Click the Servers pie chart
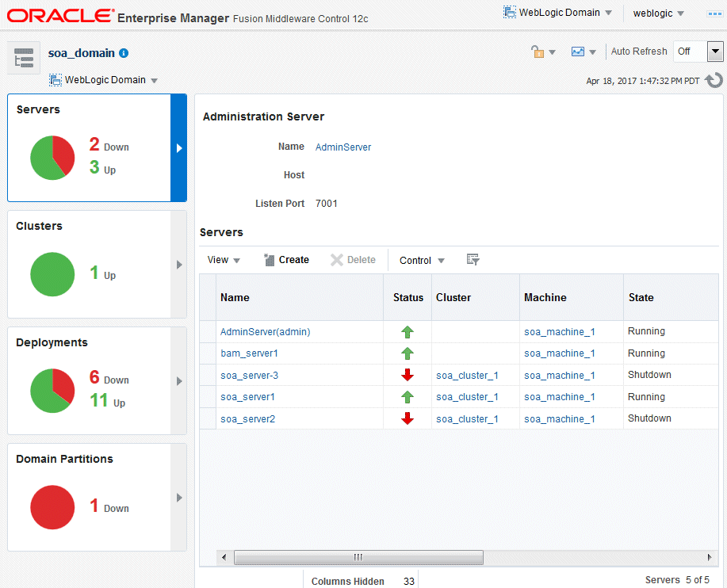The width and height of the screenshot is (727, 588). [52, 158]
